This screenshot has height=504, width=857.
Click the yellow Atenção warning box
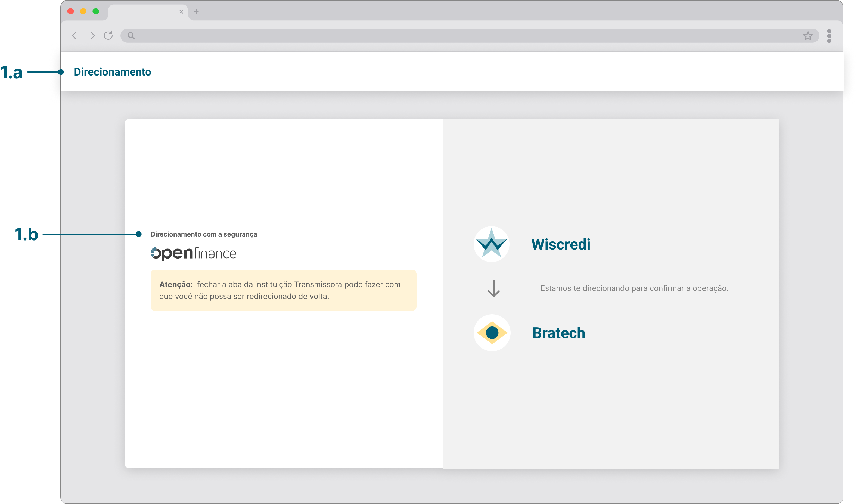pos(283,290)
